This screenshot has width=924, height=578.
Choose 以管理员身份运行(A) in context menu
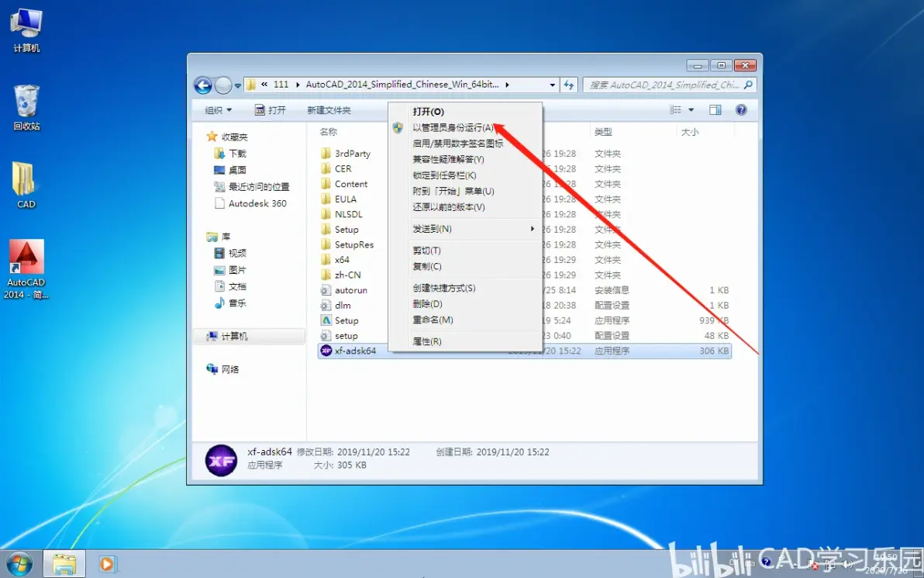click(x=465, y=127)
